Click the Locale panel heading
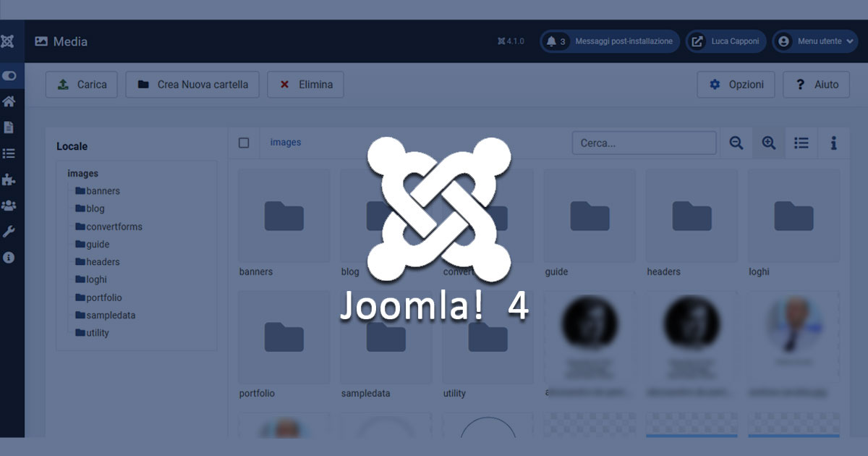 pos(72,146)
